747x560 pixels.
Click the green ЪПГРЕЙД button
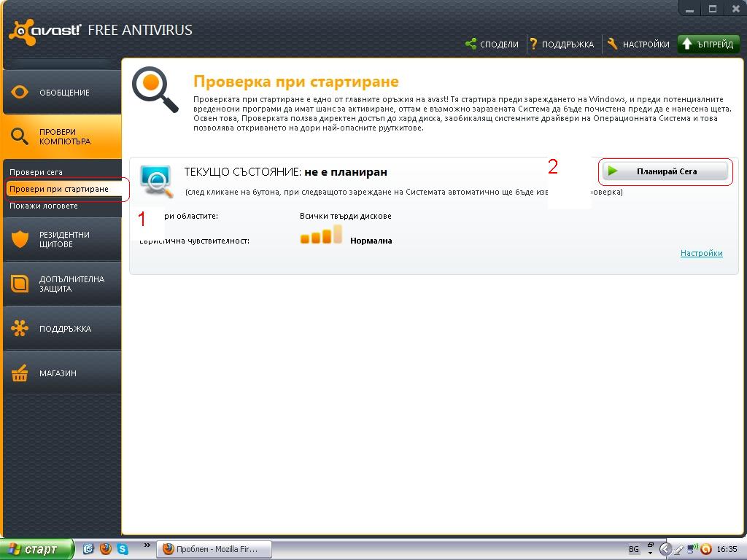pos(708,44)
